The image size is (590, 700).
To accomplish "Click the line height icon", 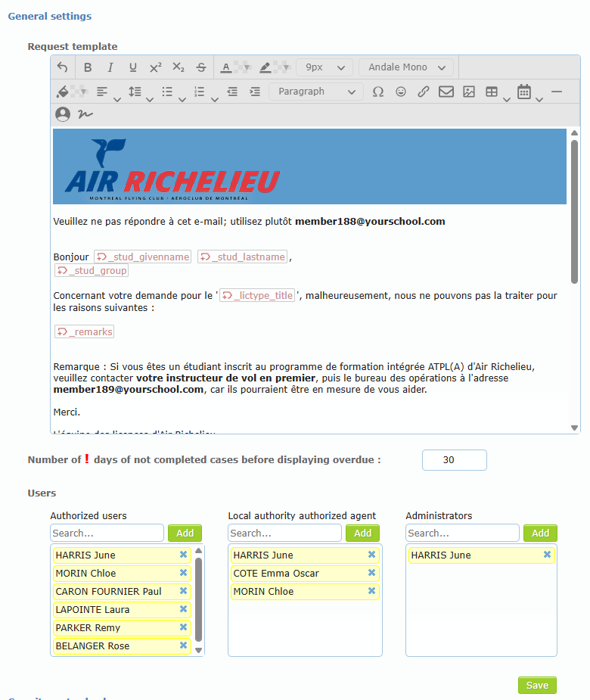I will point(135,92).
